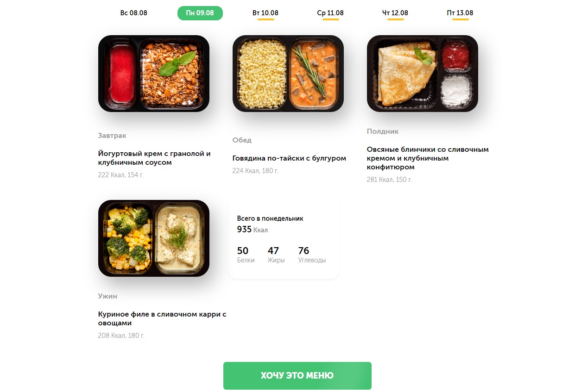Open Куриное филе в сливочном карри title
Image resolution: width=575 pixels, height=392 pixels.
click(162, 318)
